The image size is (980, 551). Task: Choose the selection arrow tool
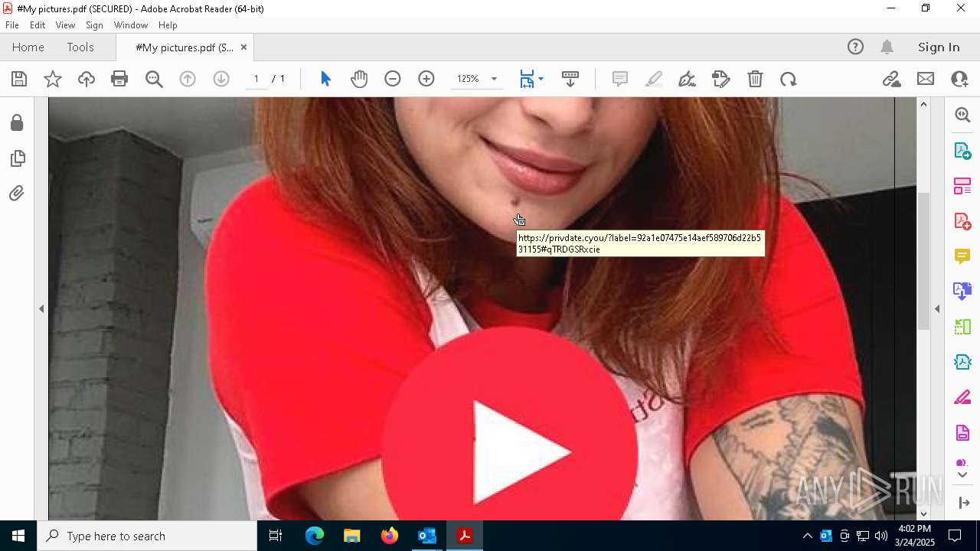click(x=325, y=79)
